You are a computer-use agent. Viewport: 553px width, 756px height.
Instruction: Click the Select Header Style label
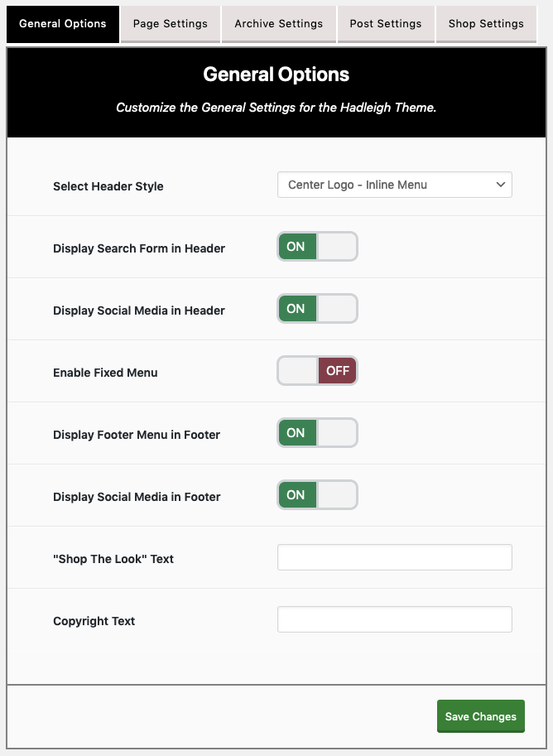pyautogui.click(x=108, y=186)
